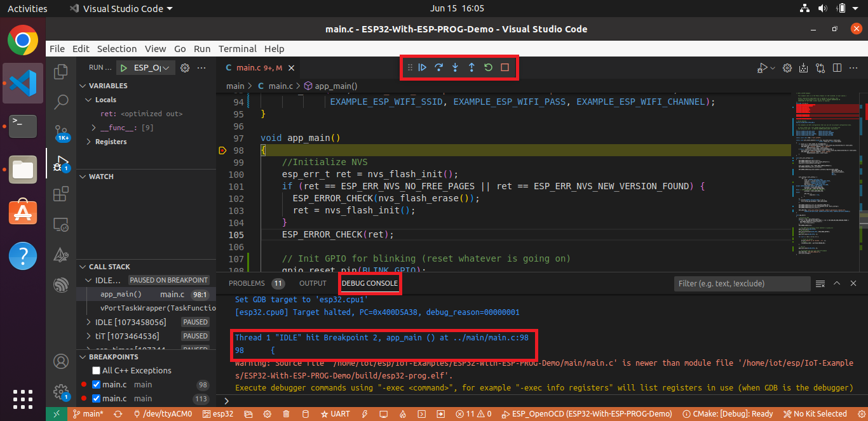The width and height of the screenshot is (868, 421).
Task: Step Over in the debug toolbar
Action: click(x=438, y=67)
